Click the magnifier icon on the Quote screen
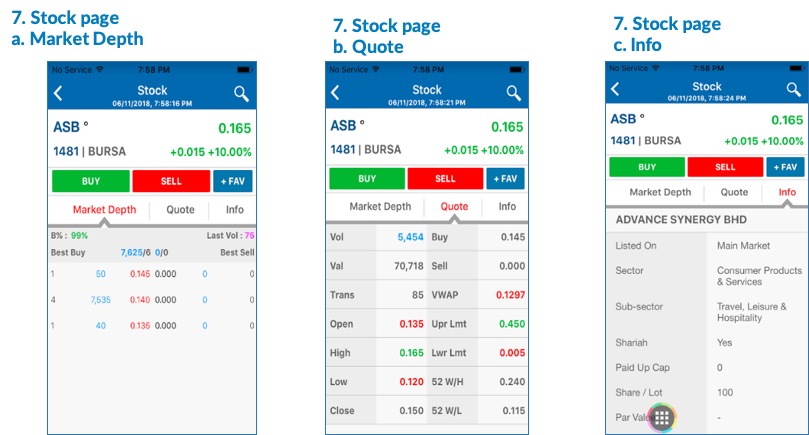 click(514, 93)
